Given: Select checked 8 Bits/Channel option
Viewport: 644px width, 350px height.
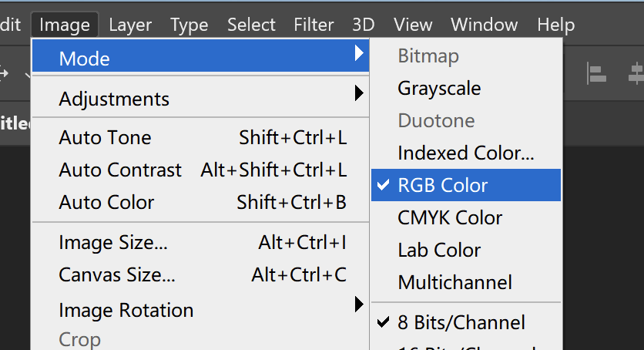Looking at the screenshot, I should coord(461,322).
